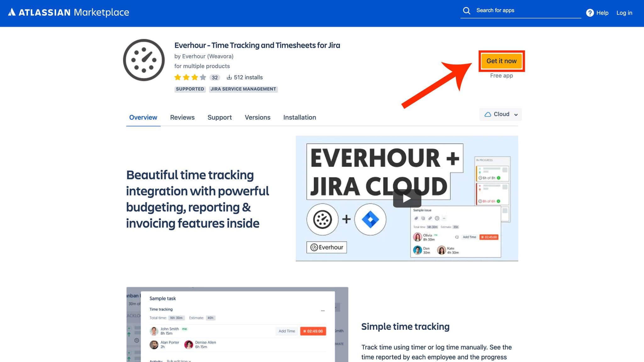Select the Overview tab
The height and width of the screenshot is (362, 644).
(143, 117)
